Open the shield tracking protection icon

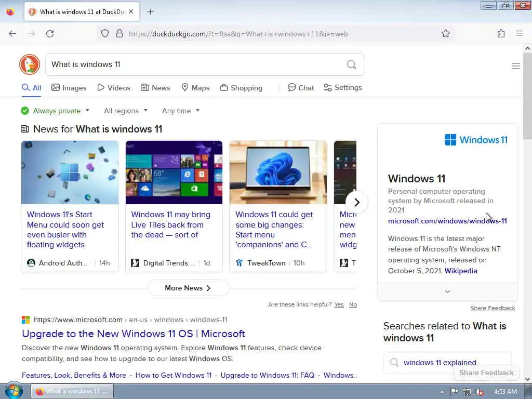pyautogui.click(x=105, y=33)
